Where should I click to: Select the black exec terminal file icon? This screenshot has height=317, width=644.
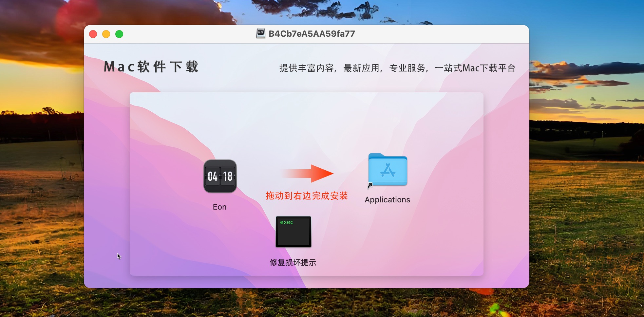tap(294, 232)
